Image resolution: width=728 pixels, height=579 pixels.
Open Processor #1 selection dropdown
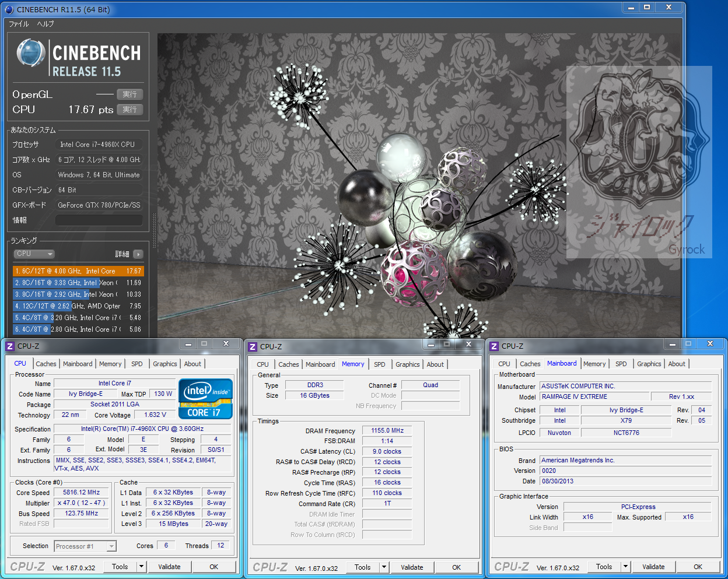(85, 546)
